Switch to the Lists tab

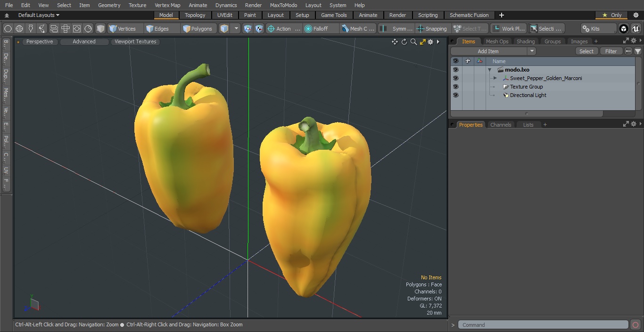[x=528, y=125]
